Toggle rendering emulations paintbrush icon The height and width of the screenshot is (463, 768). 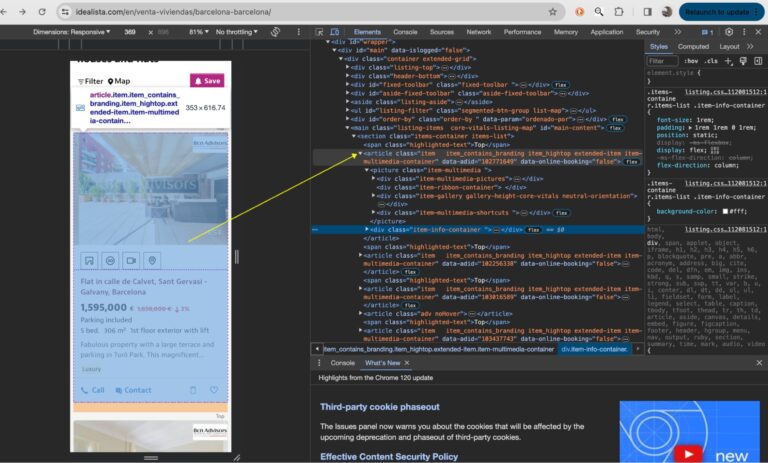click(743, 61)
